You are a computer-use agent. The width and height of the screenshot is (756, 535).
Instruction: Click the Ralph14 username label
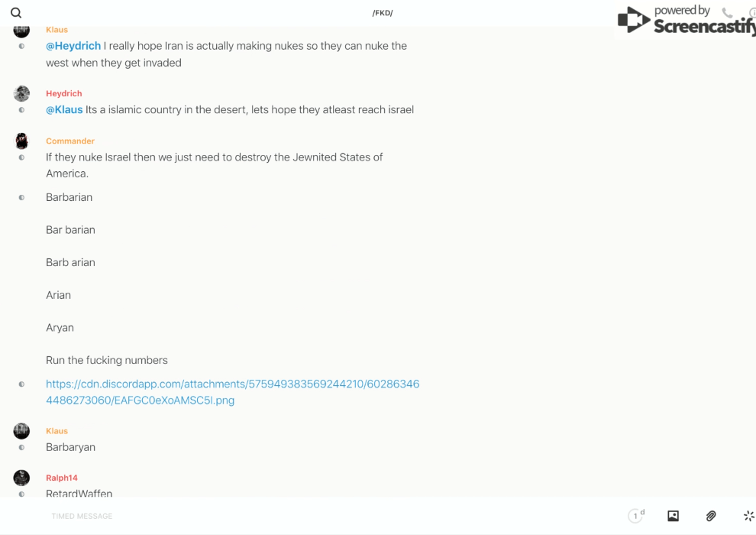62,478
